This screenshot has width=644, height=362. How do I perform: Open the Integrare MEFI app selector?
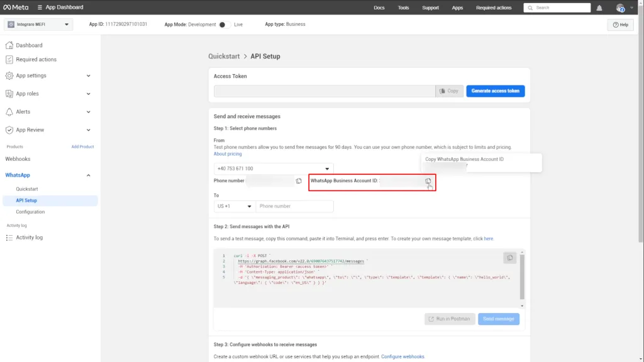[38, 25]
